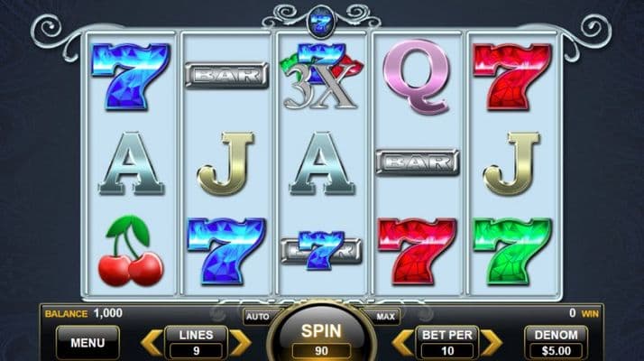Click the red cherries symbol

(x=131, y=251)
